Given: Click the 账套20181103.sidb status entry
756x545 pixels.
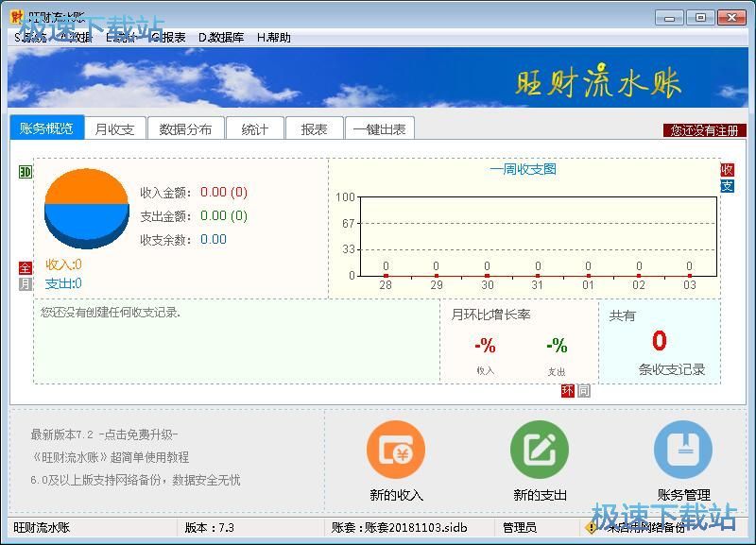Looking at the screenshot, I should [x=399, y=528].
